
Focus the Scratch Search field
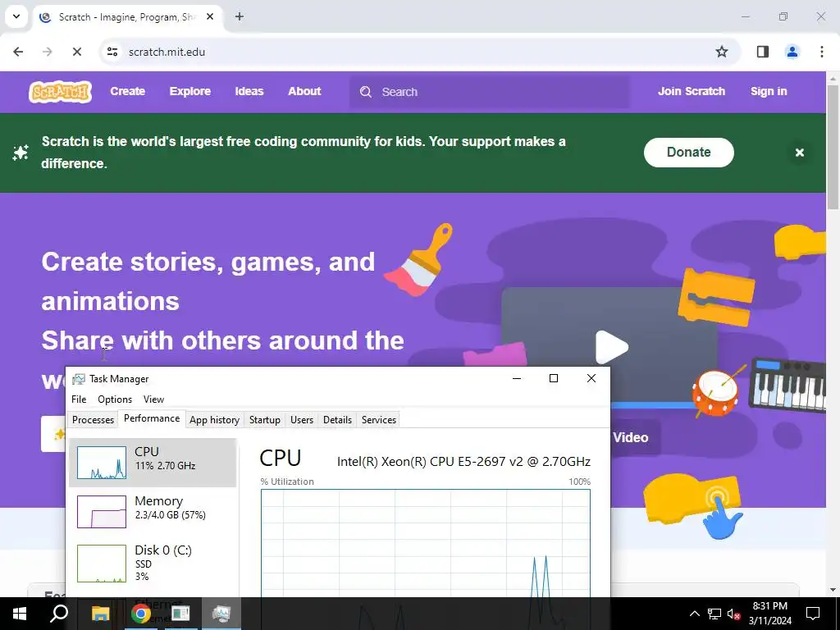490,92
